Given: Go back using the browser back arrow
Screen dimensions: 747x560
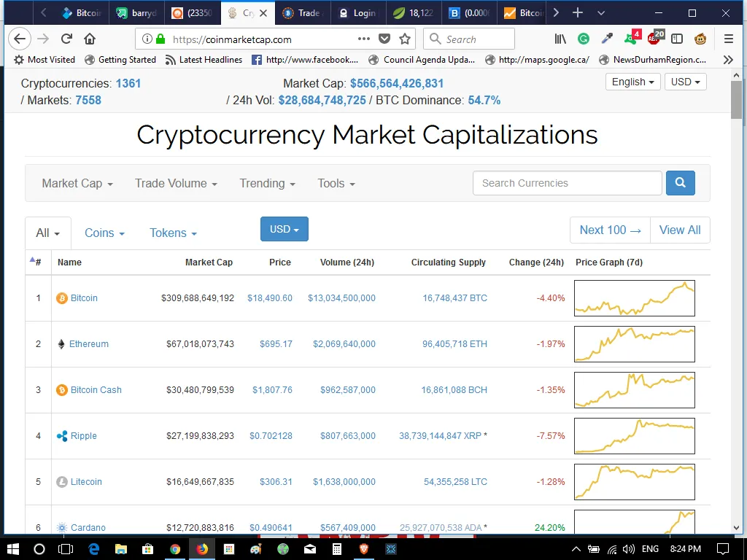Looking at the screenshot, I should [x=20, y=39].
